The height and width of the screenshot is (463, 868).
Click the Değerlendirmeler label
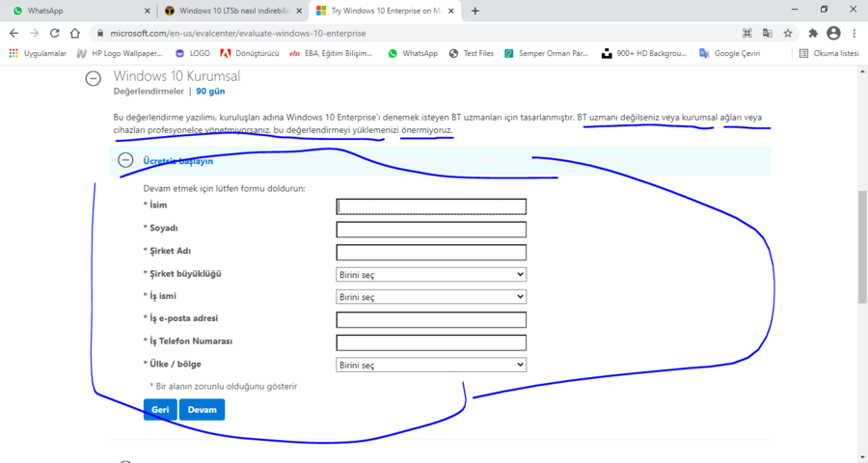click(x=149, y=91)
